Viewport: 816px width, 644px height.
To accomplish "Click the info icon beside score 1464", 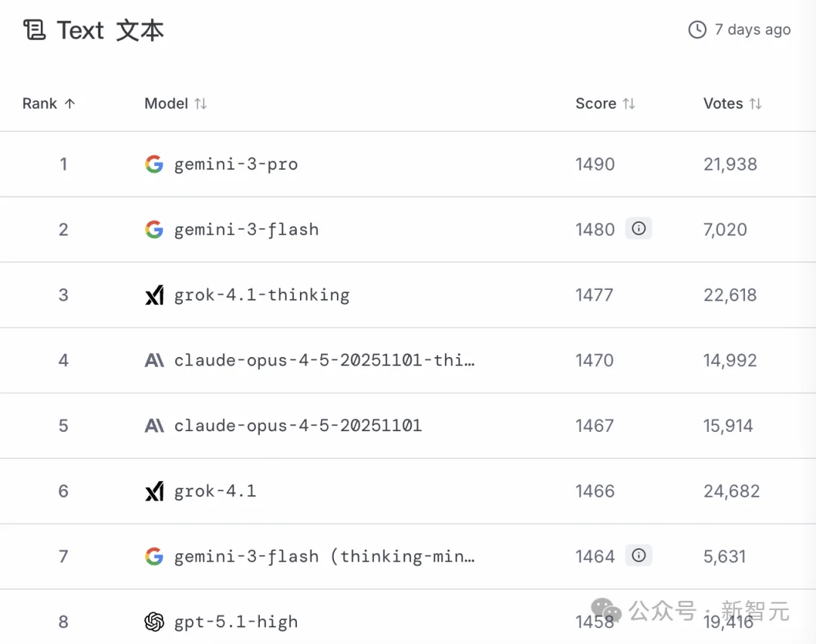I will (x=638, y=556).
